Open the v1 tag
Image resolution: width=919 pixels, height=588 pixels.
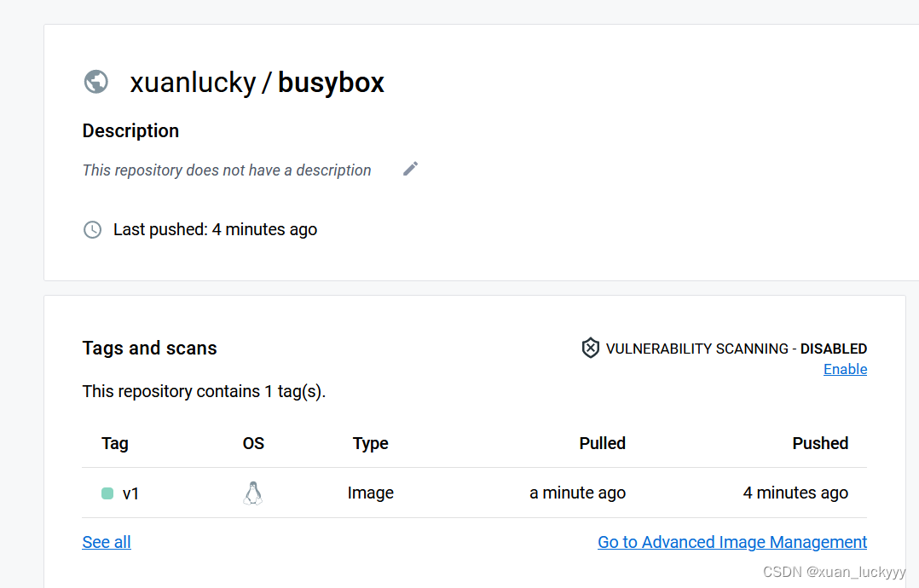coord(130,493)
